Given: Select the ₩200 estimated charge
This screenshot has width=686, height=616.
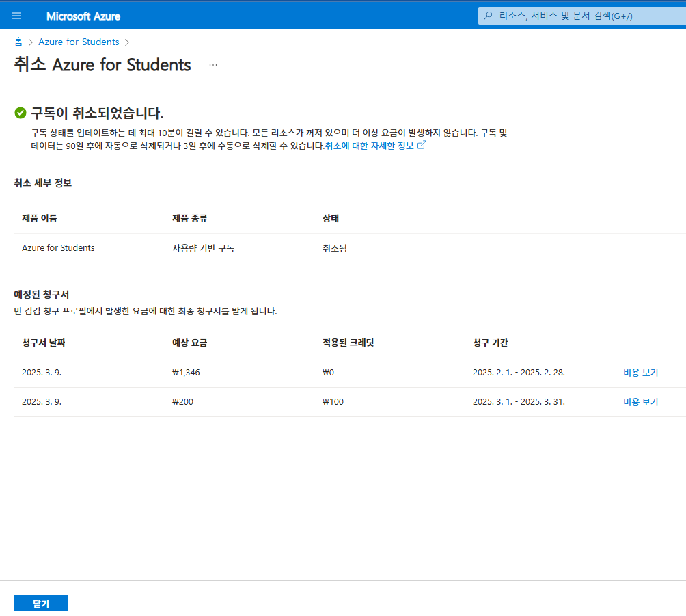Looking at the screenshot, I should coord(182,402).
